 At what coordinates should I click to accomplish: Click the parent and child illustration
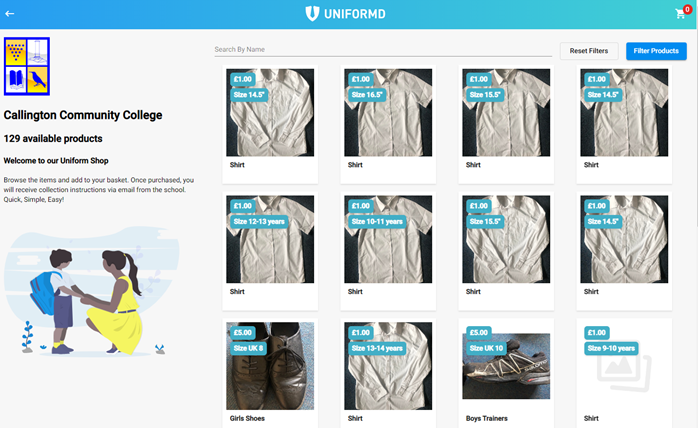pos(91,292)
